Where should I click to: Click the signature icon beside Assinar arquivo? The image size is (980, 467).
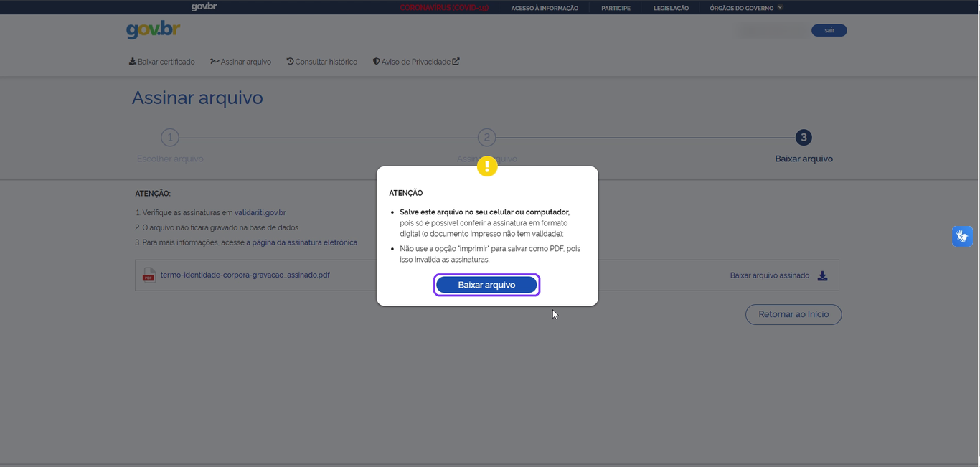[x=215, y=62]
